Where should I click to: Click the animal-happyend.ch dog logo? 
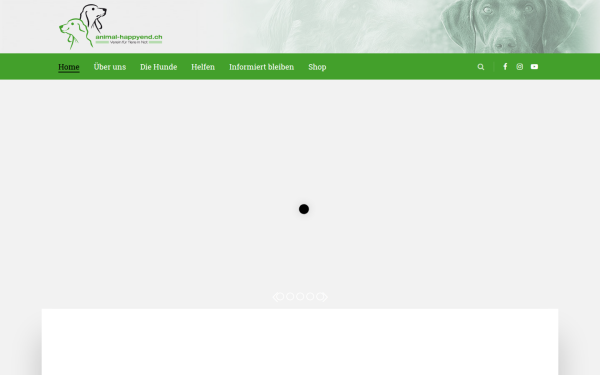[111, 26]
